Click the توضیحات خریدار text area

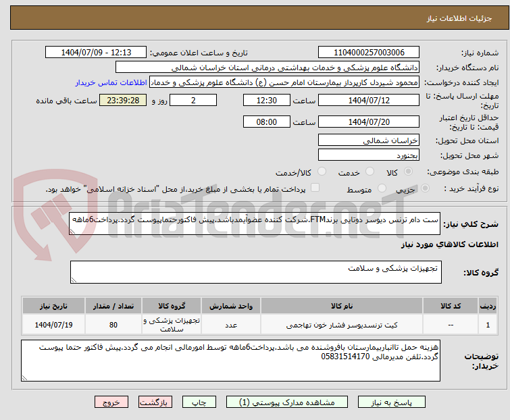tap(230, 361)
